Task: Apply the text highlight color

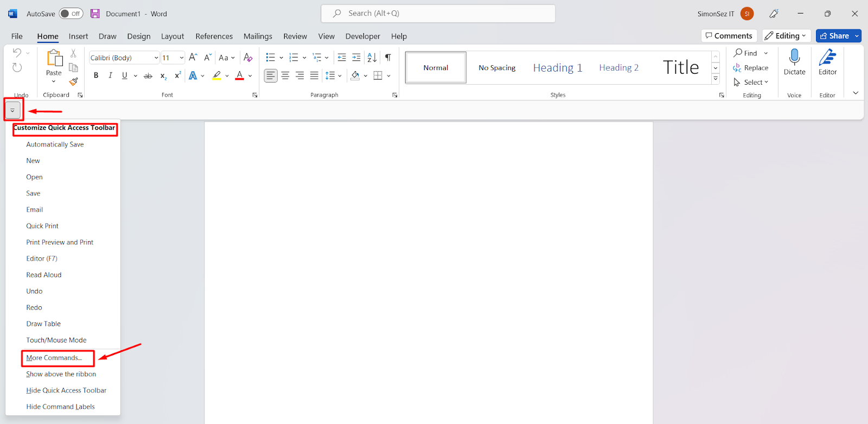Action: pos(216,76)
